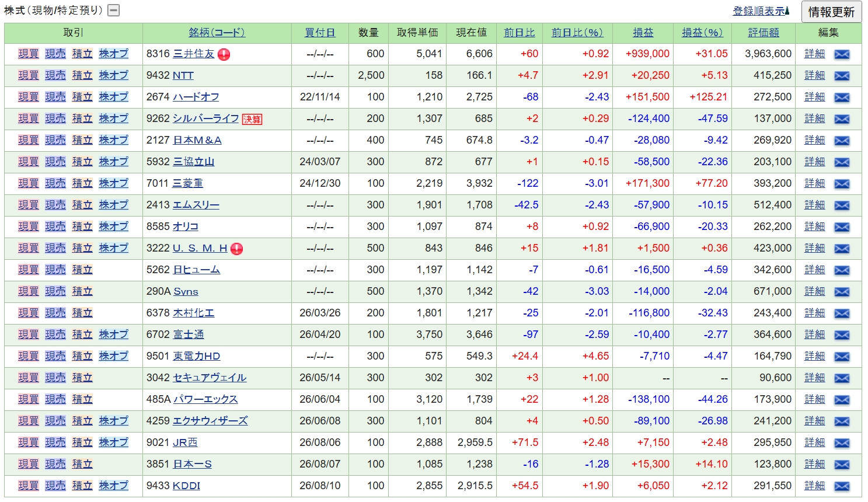This screenshot has height=502, width=868.
Task: Click the 情報更新 refresh button
Action: coord(831,12)
